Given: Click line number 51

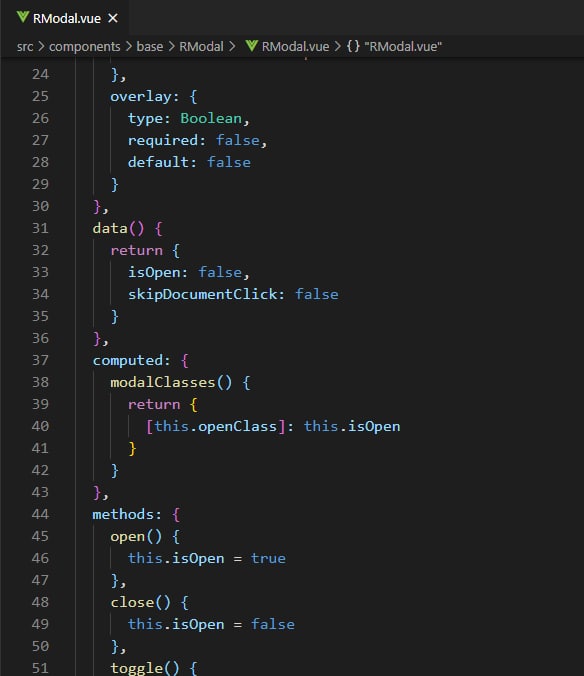Looking at the screenshot, I should pyautogui.click(x=40, y=668).
